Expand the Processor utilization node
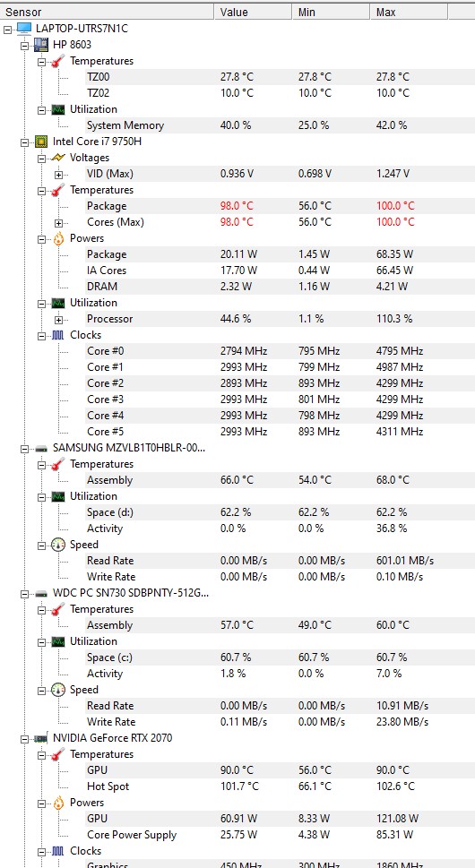 58,320
